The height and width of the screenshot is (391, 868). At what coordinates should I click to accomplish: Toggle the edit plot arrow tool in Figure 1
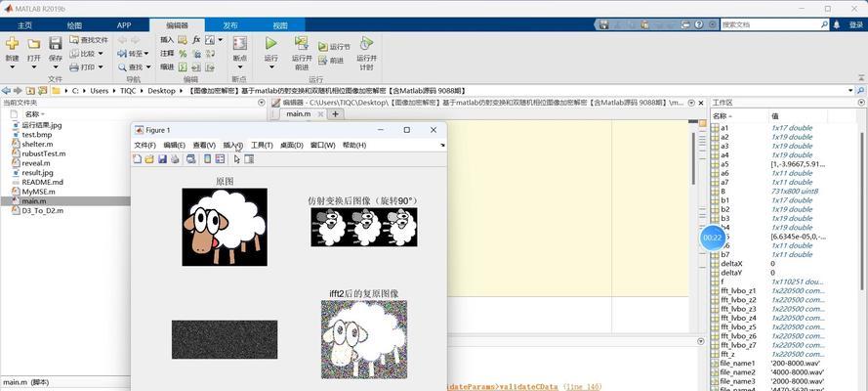pos(237,159)
